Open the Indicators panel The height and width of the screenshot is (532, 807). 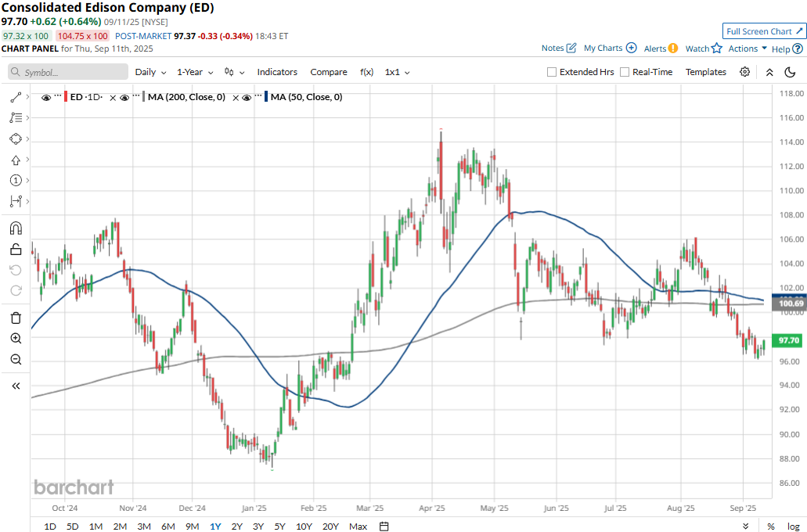277,72
